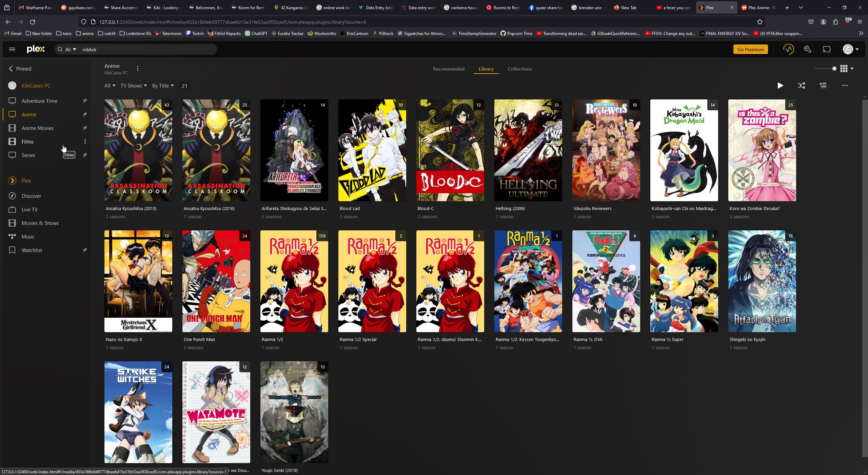This screenshot has height=475, width=868.
Task: Open the Adventure Time library
Action: (39, 101)
